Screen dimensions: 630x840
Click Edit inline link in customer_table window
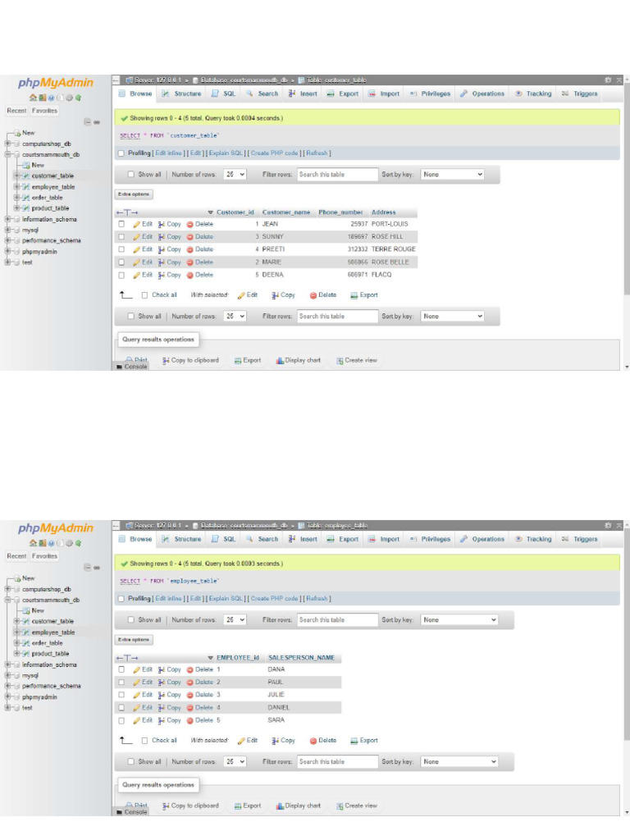tap(169, 153)
